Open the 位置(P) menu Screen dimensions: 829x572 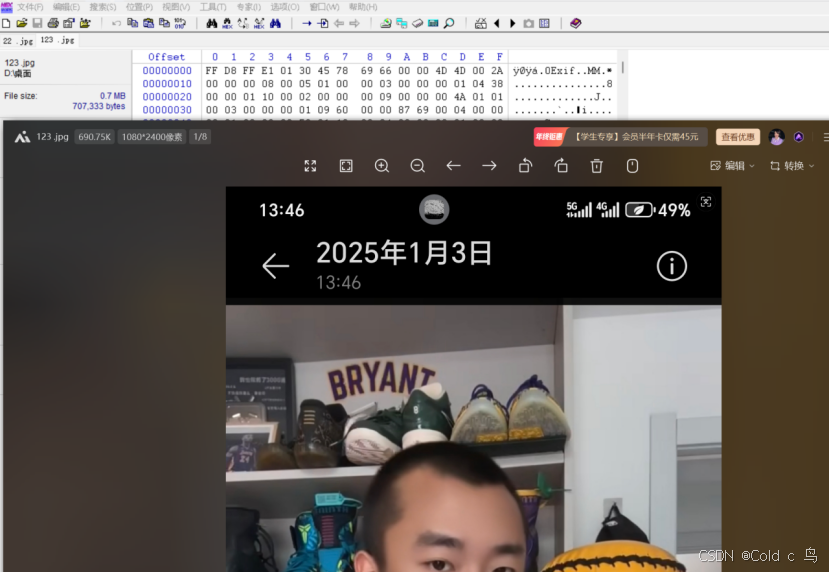tap(139, 7)
